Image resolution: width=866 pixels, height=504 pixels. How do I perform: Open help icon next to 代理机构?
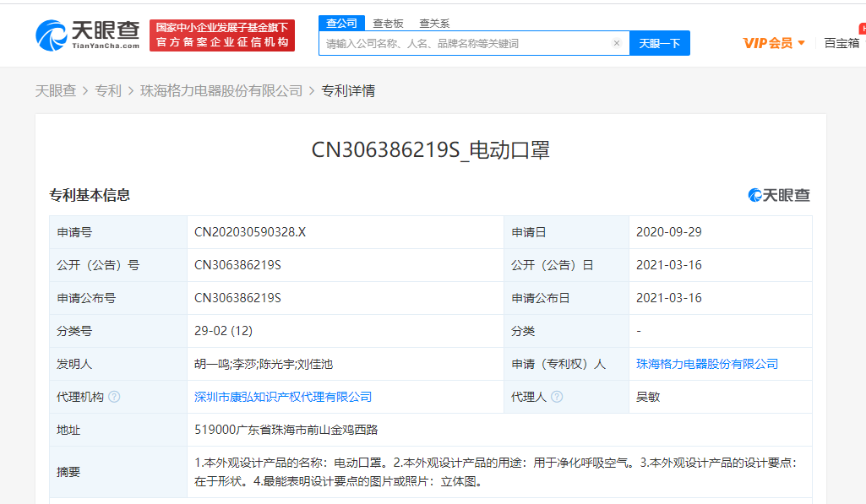[x=114, y=397]
